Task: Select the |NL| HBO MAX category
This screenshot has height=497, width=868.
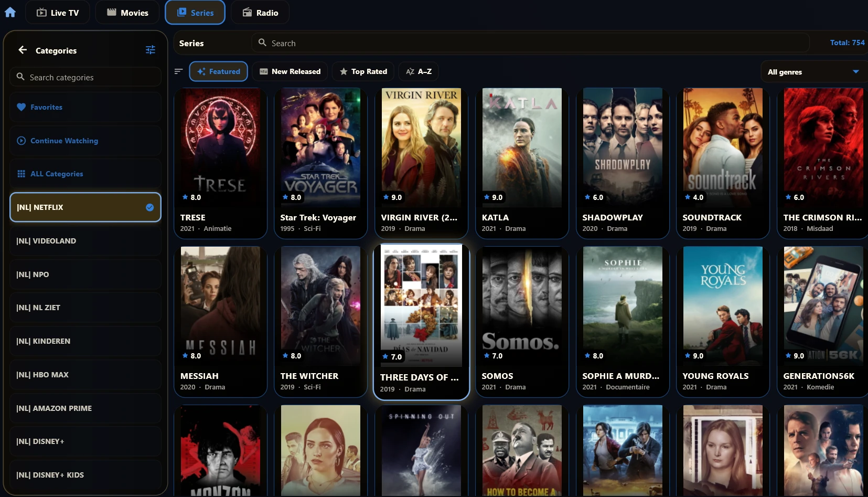Action: (85, 375)
